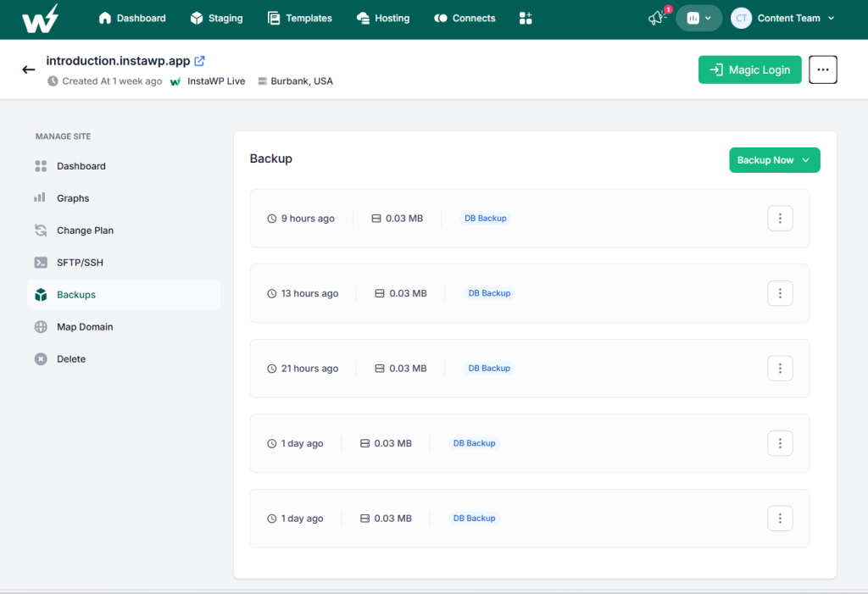Open the Staging menu item
868x594 pixels.
pos(216,19)
